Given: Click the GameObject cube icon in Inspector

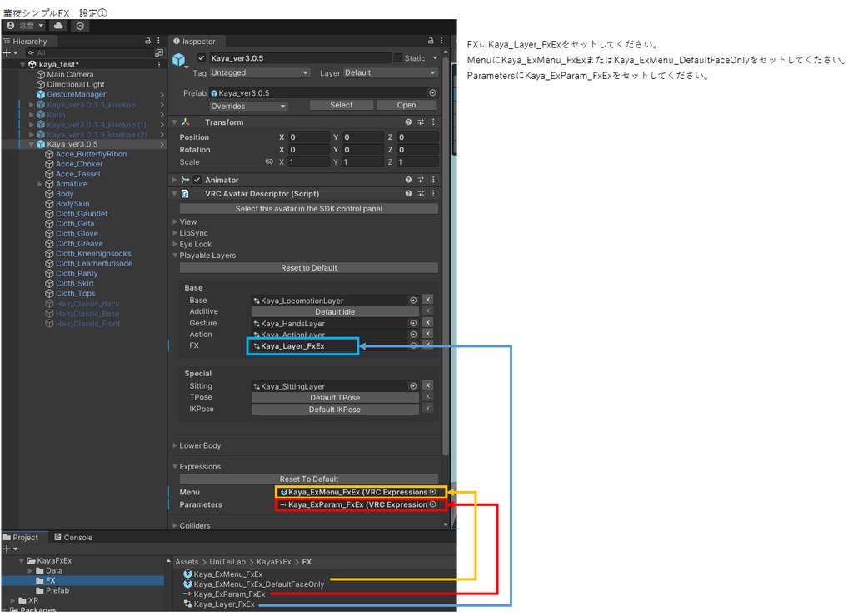Looking at the screenshot, I should tap(179, 60).
